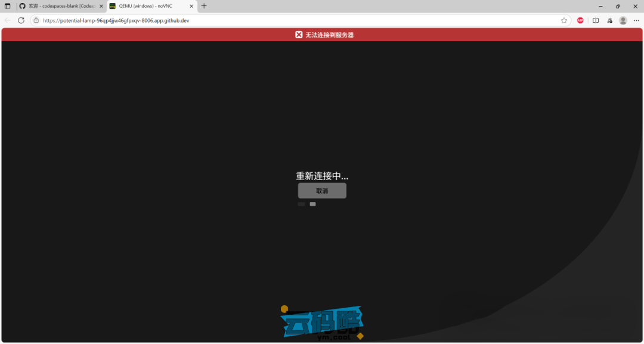Refresh the noVNC page
Viewport: 644px width, 344px height.
[x=21, y=20]
